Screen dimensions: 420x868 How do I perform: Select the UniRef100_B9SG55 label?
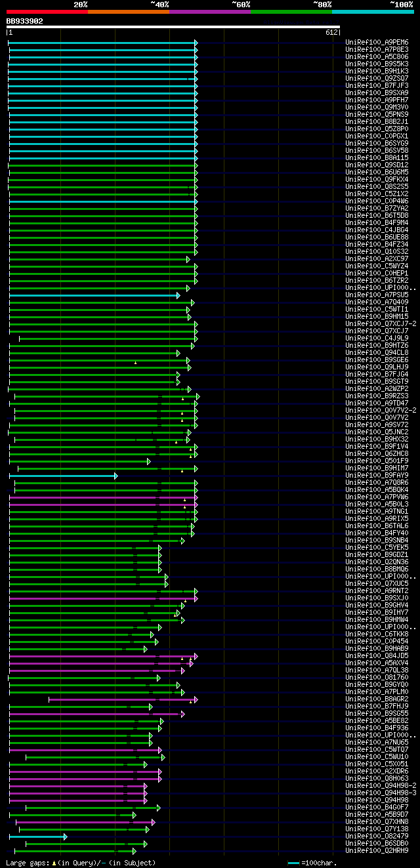377,713
